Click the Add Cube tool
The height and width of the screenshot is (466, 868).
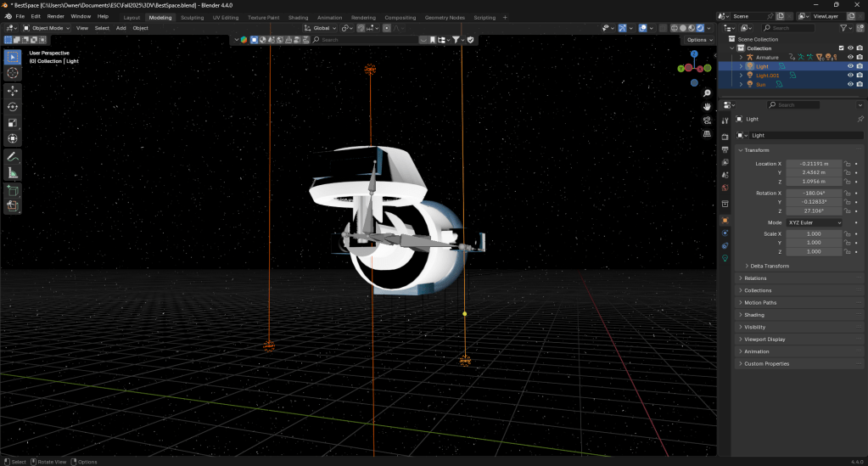13,191
